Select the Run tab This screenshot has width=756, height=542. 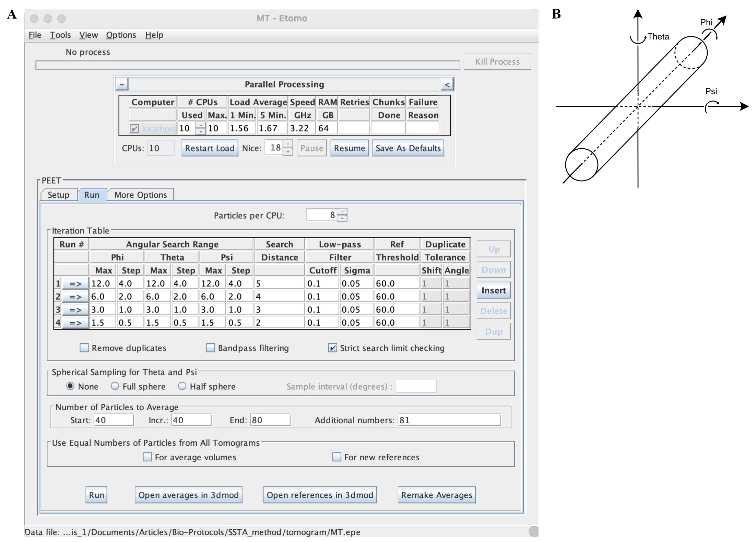tap(92, 195)
